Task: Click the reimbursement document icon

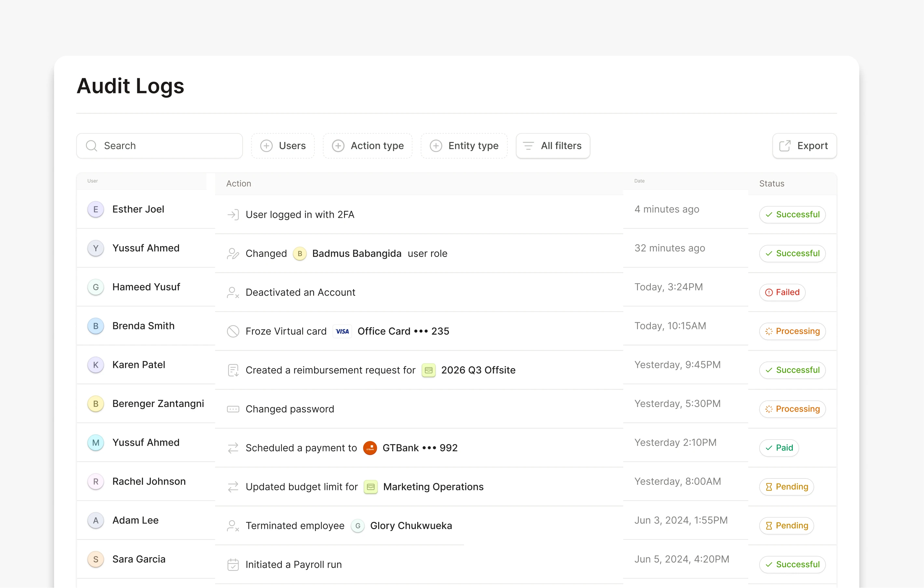Action: [233, 371]
